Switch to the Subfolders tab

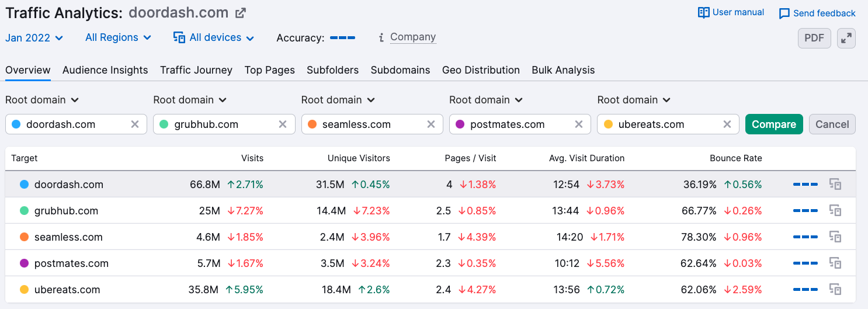pos(333,70)
